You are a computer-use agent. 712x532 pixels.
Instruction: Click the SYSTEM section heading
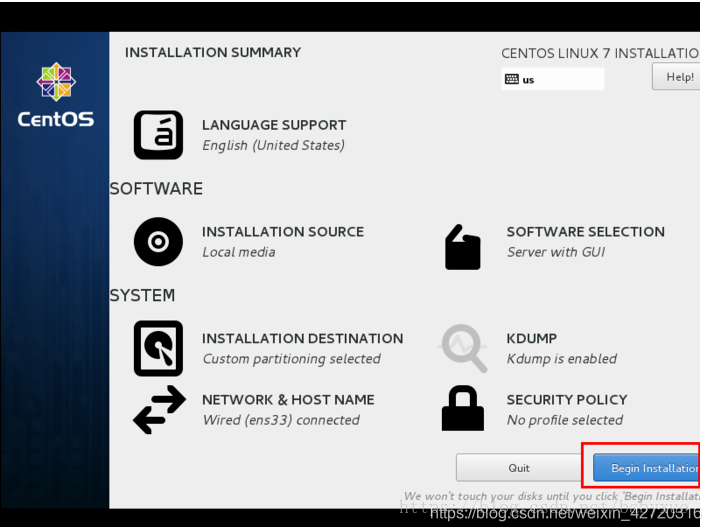tap(142, 295)
